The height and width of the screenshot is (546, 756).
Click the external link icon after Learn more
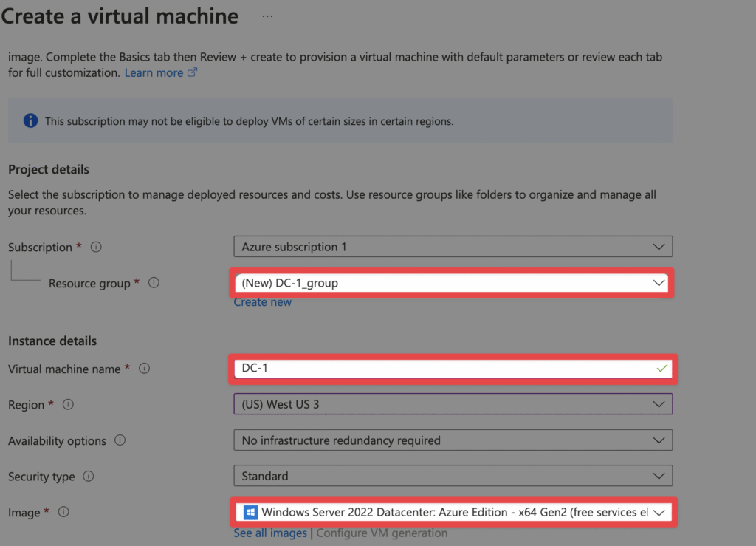point(192,72)
